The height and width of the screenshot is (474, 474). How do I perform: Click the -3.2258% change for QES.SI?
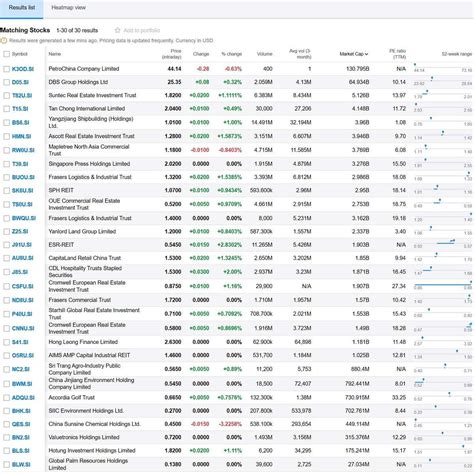pyautogui.click(x=230, y=424)
